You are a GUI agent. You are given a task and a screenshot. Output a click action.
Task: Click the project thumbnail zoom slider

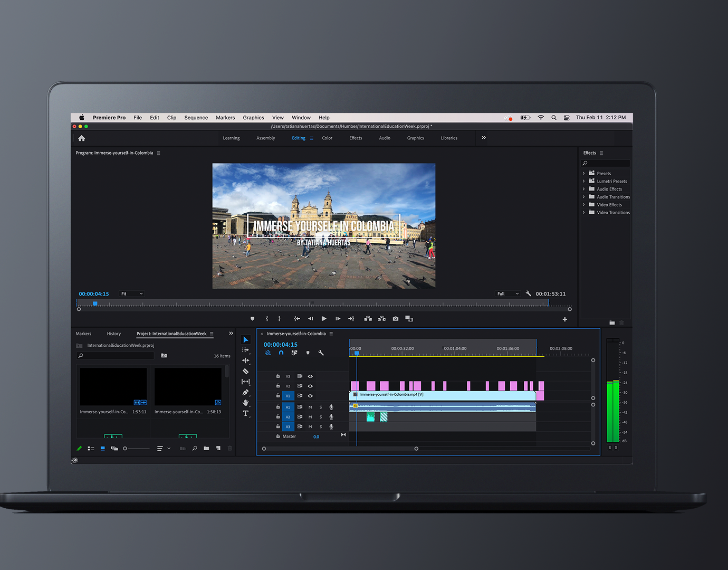pyautogui.click(x=137, y=448)
